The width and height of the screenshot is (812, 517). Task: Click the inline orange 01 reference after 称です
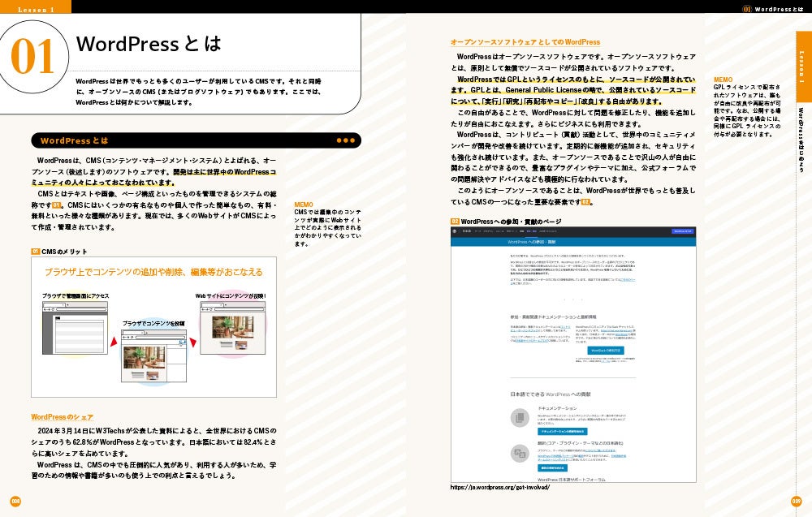[x=57, y=205]
